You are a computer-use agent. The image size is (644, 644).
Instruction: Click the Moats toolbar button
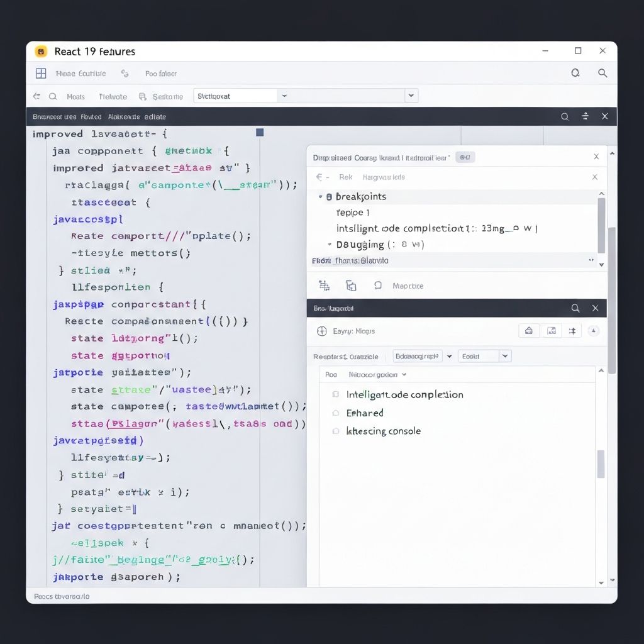tap(75, 96)
